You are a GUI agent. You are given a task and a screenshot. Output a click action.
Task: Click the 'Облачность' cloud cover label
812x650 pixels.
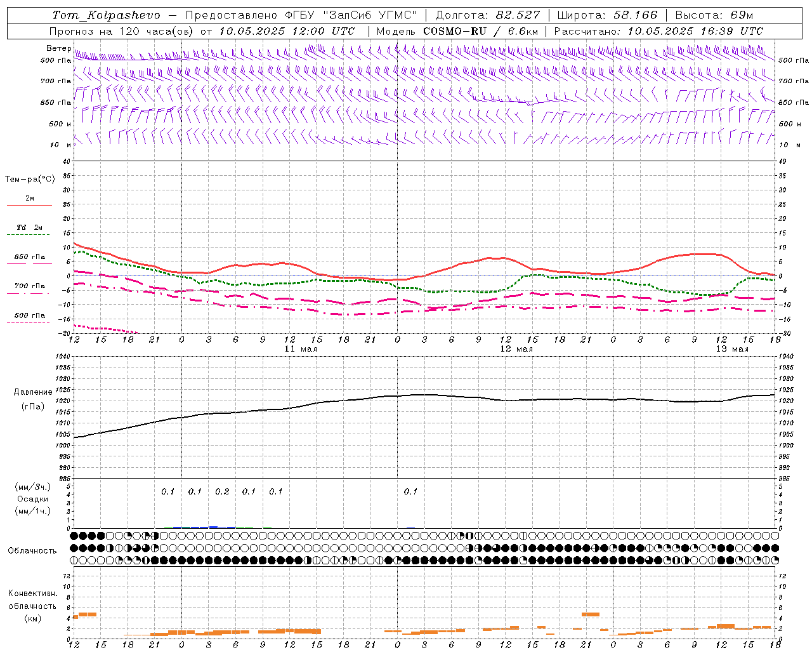32,550
